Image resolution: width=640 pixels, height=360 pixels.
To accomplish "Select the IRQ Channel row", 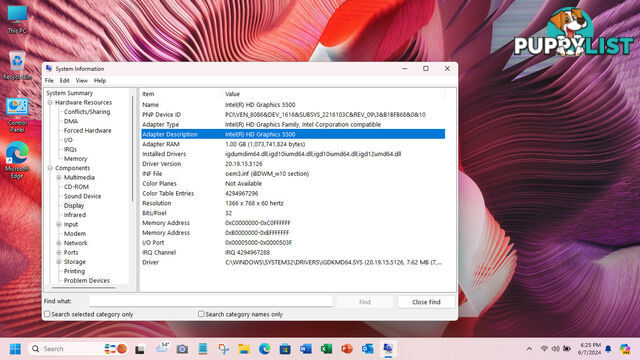I will click(x=293, y=252).
